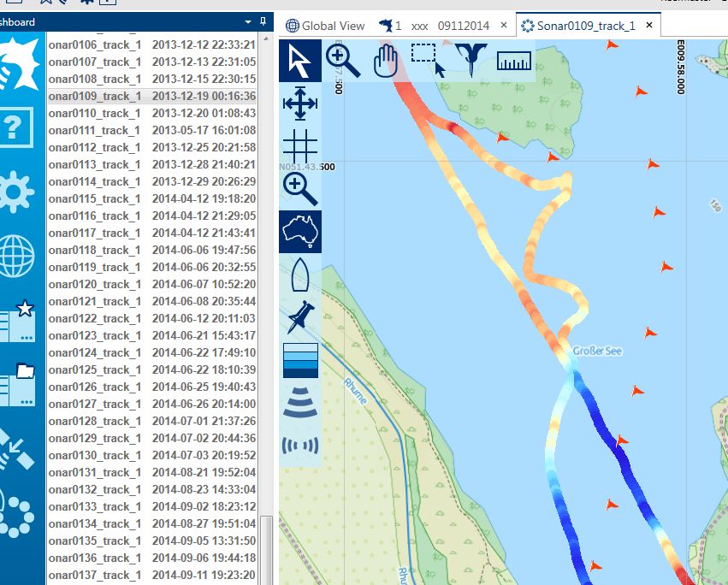
Task: Activate the hand pan tool
Action: click(x=387, y=61)
